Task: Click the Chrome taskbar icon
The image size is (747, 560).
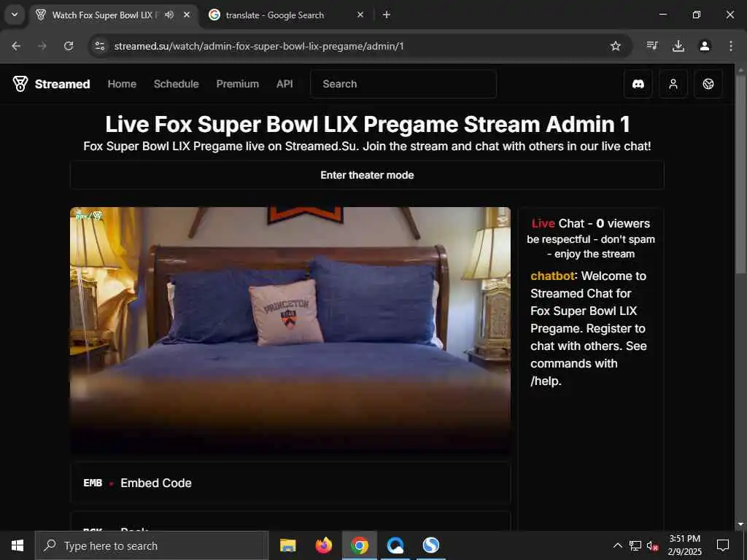Action: pos(359,545)
